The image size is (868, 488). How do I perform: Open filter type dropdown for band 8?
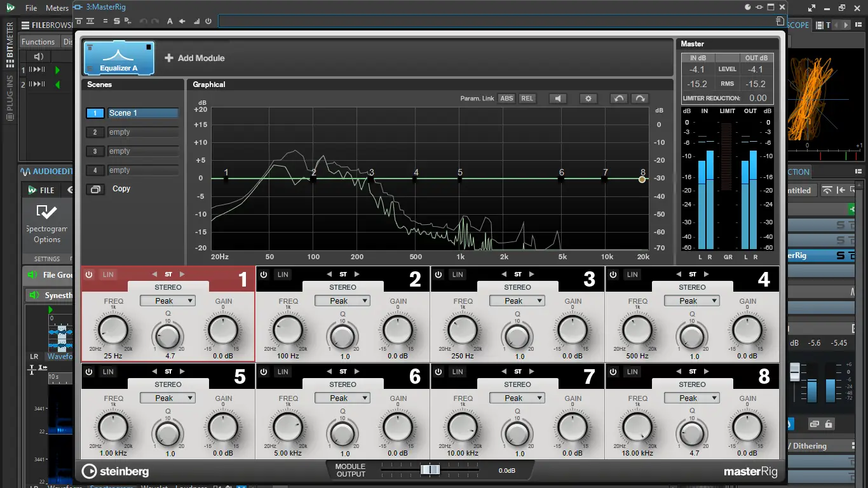click(x=691, y=398)
